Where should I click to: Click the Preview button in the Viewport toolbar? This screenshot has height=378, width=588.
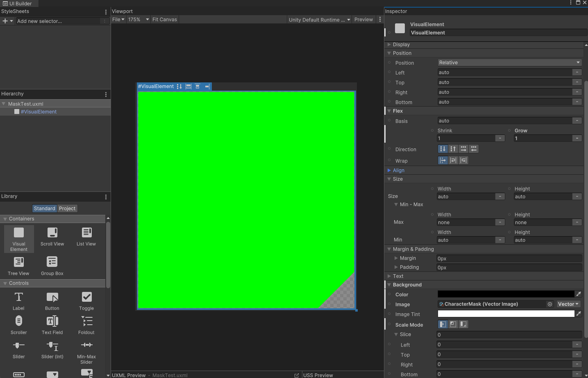[363, 20]
